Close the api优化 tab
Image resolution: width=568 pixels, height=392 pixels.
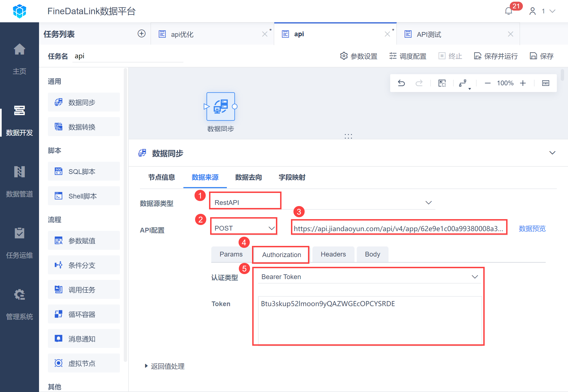[264, 34]
